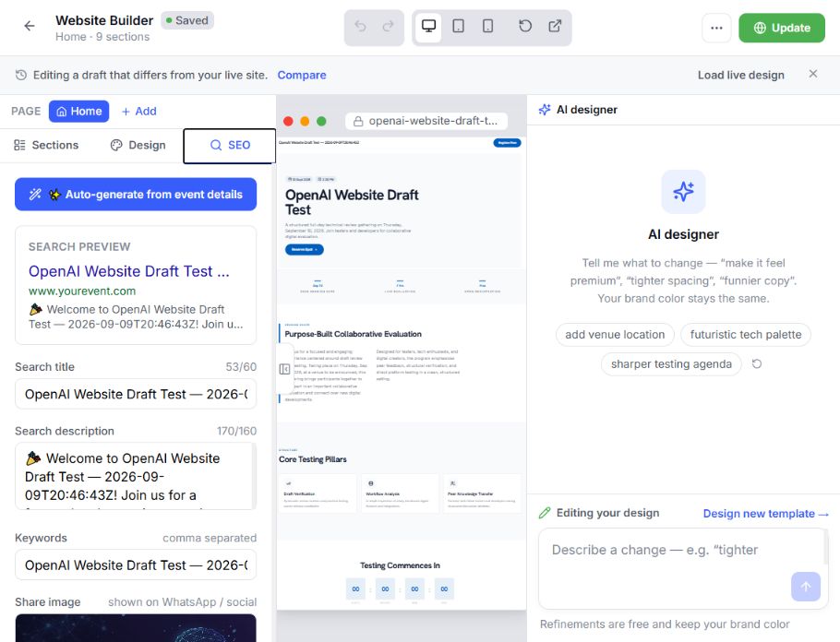The height and width of the screenshot is (642, 840).
Task: Click the '170/160' description character counter
Action: pos(236,431)
